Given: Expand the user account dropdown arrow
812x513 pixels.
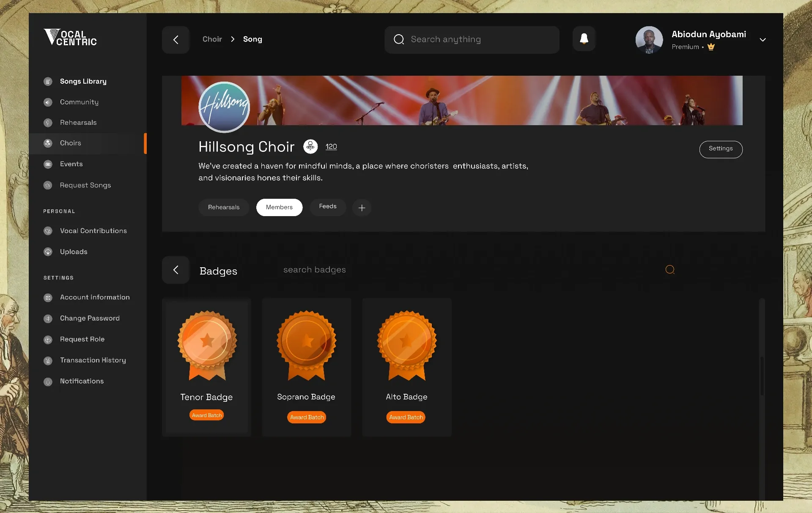Looking at the screenshot, I should coord(763,40).
